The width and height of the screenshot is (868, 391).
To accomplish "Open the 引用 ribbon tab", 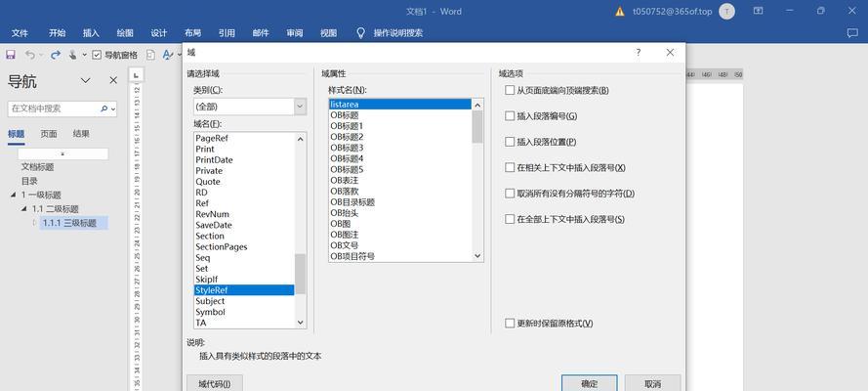I will (227, 33).
